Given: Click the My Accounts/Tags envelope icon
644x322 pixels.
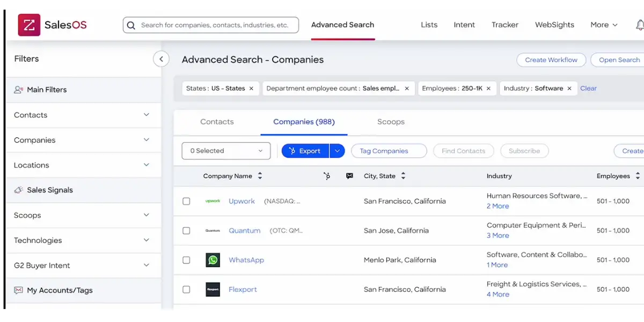Looking at the screenshot, I should [19, 290].
